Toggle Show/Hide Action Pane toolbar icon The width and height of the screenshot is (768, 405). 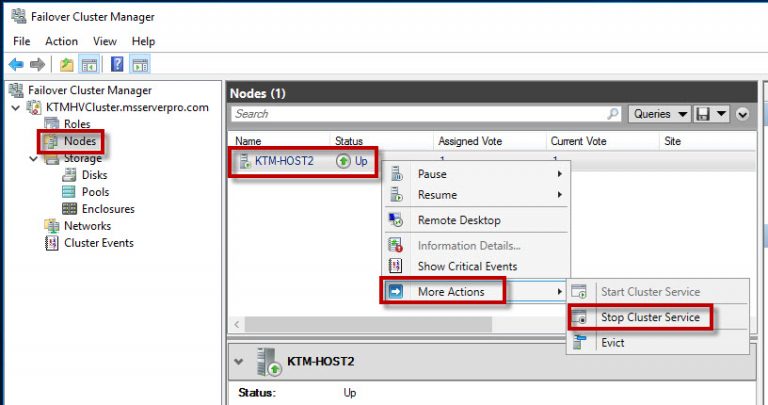coord(140,64)
